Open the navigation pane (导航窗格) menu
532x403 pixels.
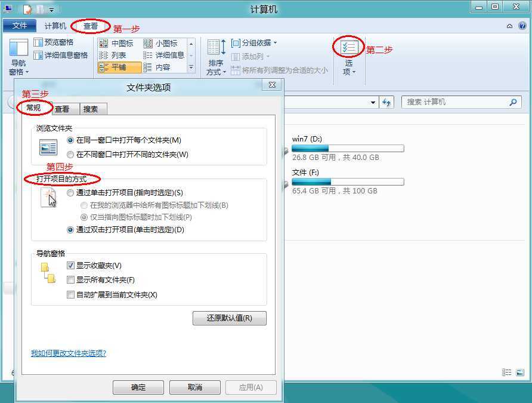(18, 57)
